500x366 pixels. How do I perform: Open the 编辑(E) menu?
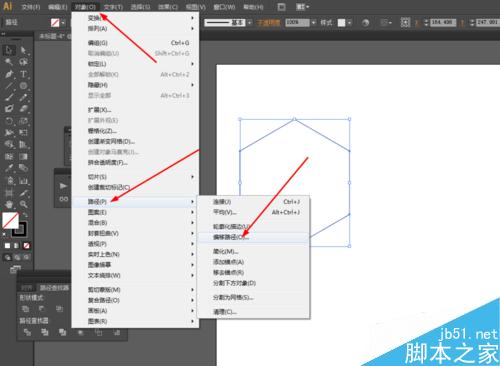(58, 7)
